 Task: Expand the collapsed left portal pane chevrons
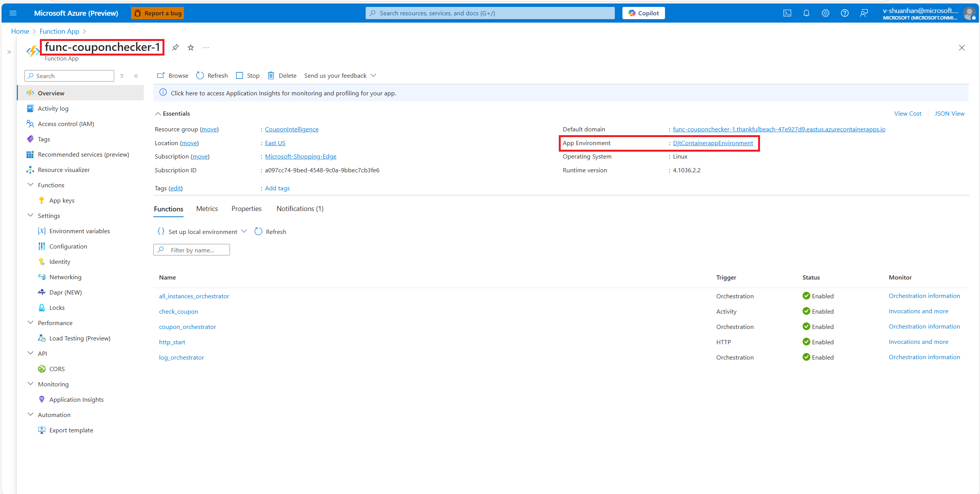[9, 52]
